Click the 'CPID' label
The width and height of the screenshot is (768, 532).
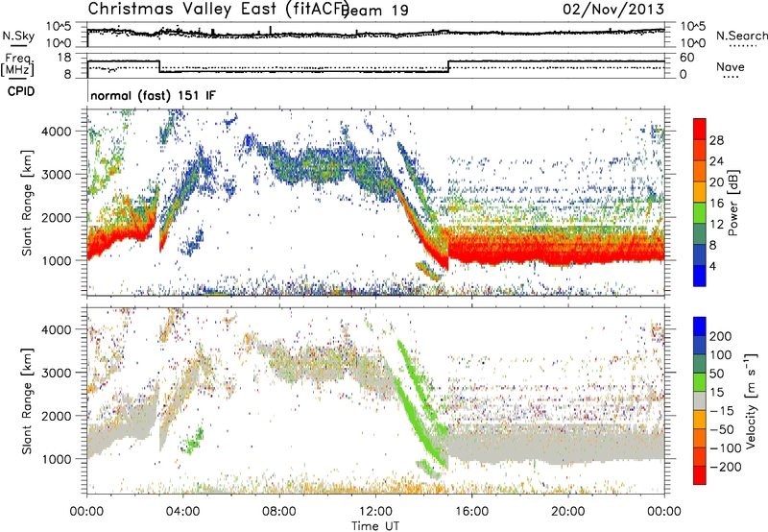(x=21, y=91)
